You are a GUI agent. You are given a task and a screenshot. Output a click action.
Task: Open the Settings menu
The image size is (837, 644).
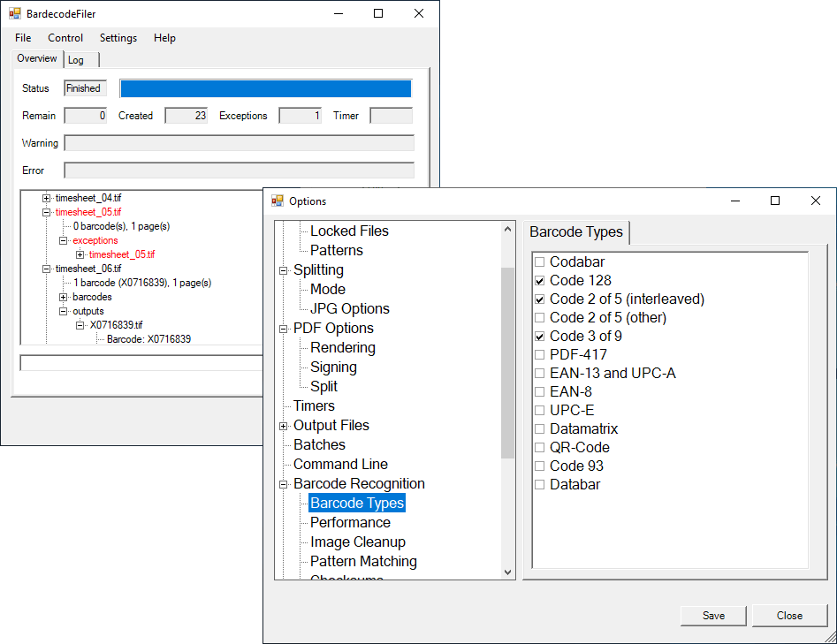pyautogui.click(x=118, y=38)
